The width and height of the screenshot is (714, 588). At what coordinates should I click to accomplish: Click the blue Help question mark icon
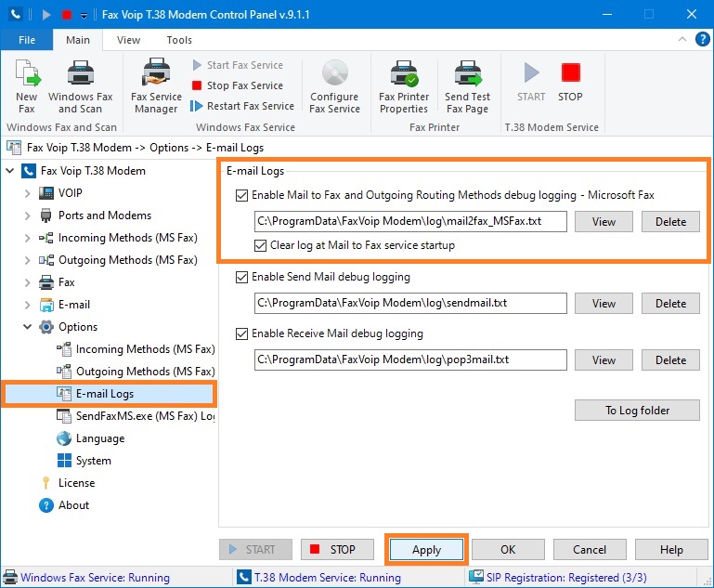tap(702, 39)
